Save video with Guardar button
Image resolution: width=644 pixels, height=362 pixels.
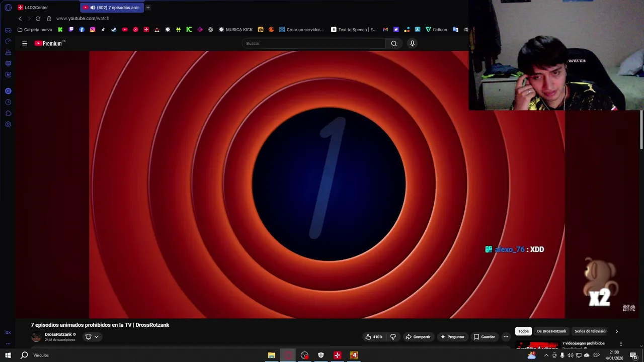coord(484,337)
